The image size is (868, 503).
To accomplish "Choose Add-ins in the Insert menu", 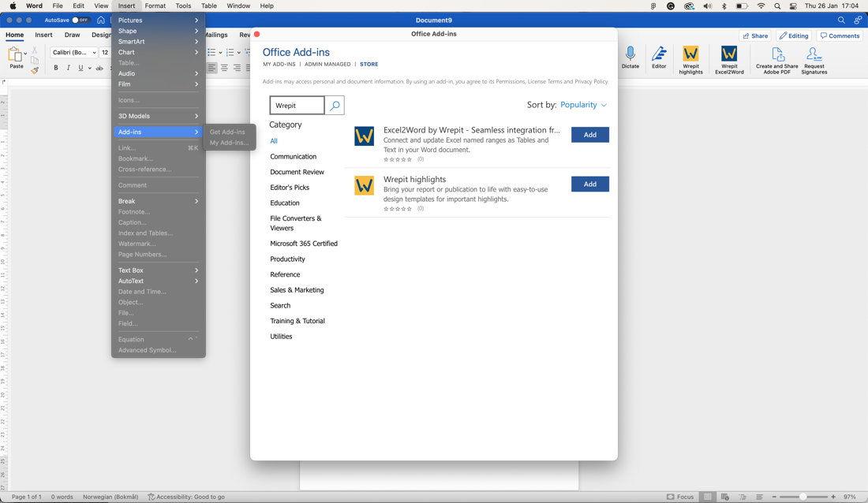I will (x=158, y=132).
